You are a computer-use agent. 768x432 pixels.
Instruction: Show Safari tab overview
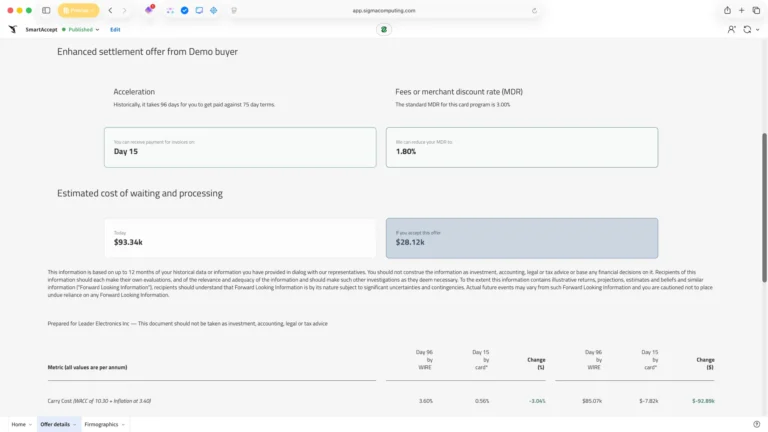[757, 10]
